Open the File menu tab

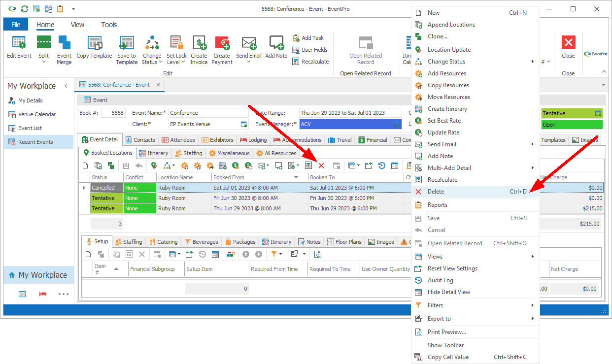16,25
